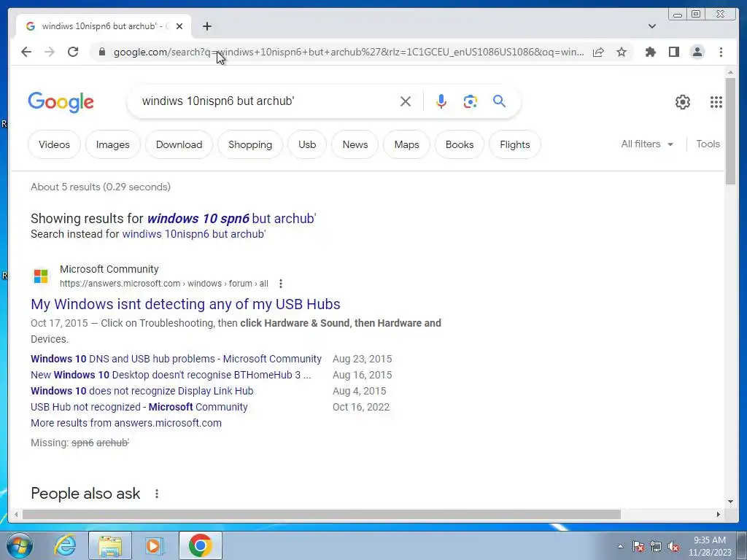Screen dimensions: 747x560
Task: Click the forward navigation arrow
Action: pyautogui.click(x=50, y=52)
